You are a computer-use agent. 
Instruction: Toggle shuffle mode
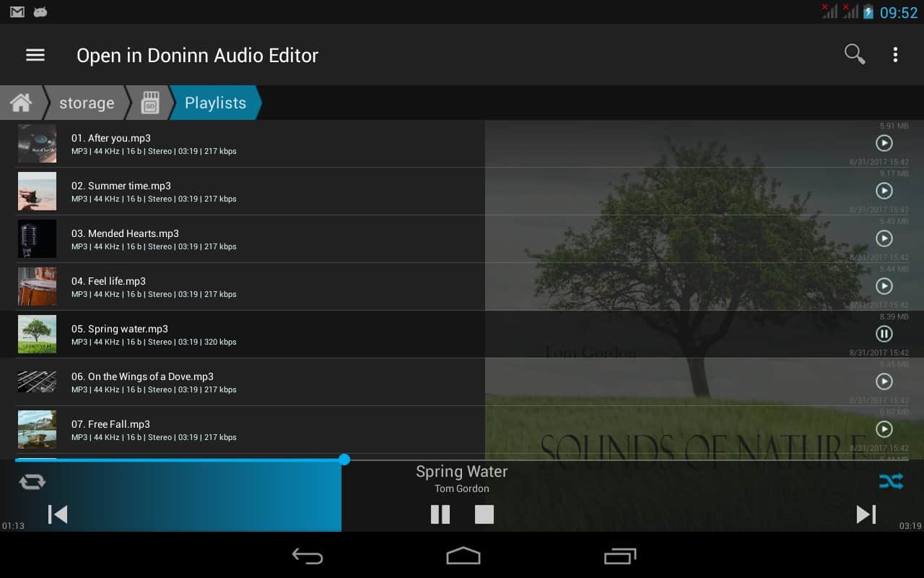coord(891,482)
